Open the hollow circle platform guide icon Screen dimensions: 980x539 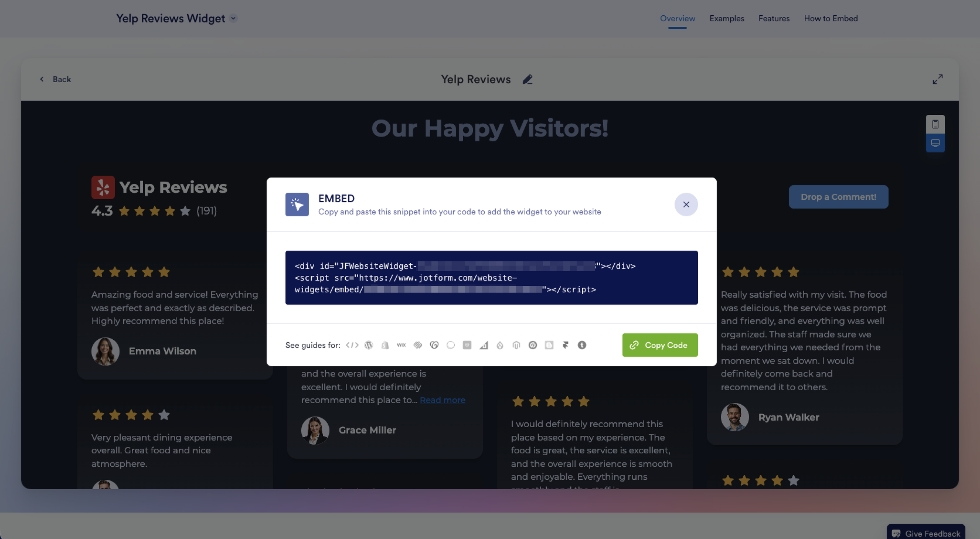pos(451,345)
